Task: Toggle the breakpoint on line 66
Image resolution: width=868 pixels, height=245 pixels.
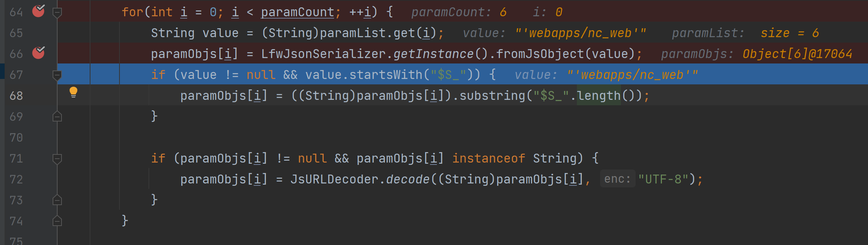Action: [38, 53]
